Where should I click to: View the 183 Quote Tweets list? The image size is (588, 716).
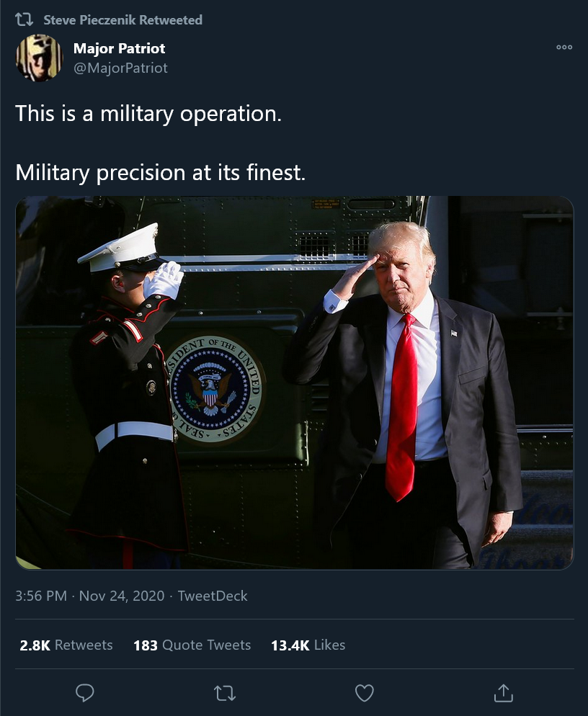(192, 645)
